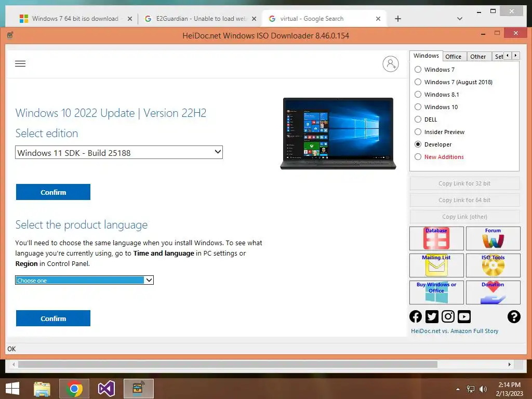Select ISO Downloader taskbar icon

click(138, 389)
